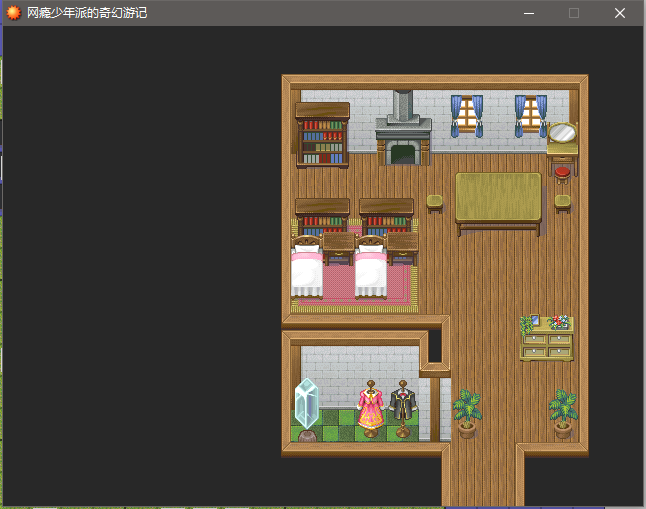Image resolution: width=646 pixels, height=509 pixels.
Task: Click the right curtained window
Action: pyautogui.click(x=531, y=116)
